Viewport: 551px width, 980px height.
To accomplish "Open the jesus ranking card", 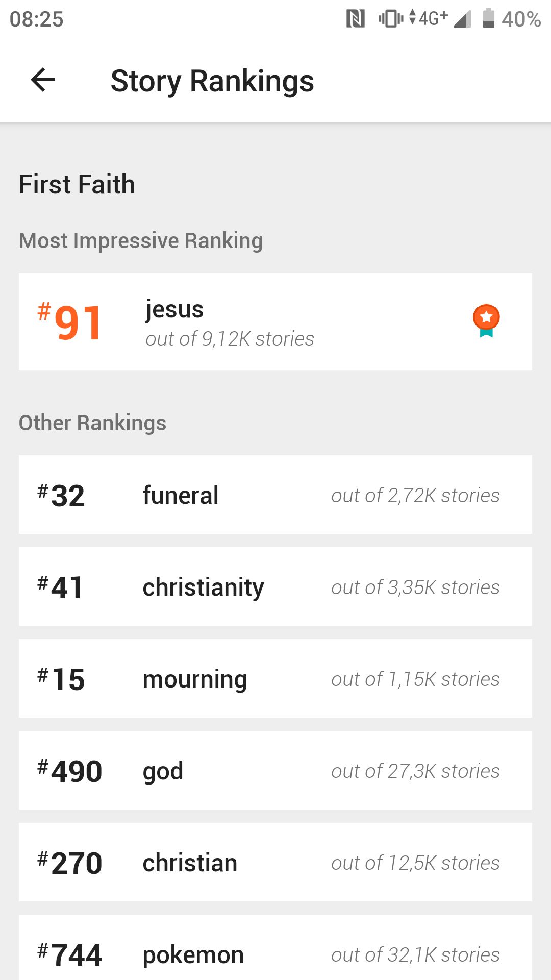I will [275, 322].
